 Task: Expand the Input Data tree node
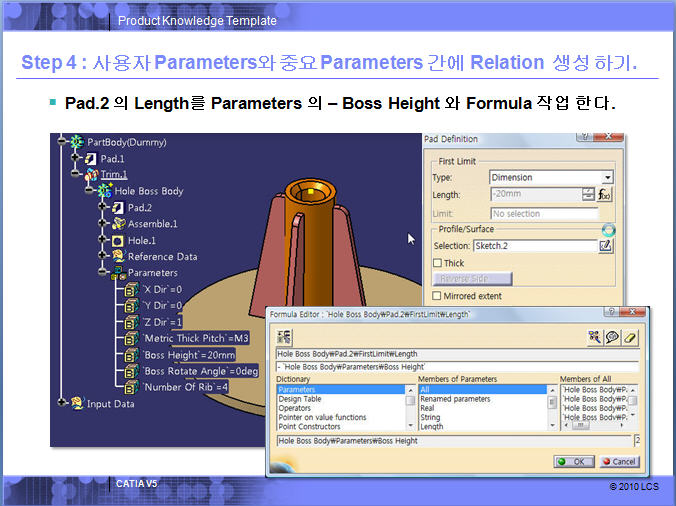tap(62, 402)
